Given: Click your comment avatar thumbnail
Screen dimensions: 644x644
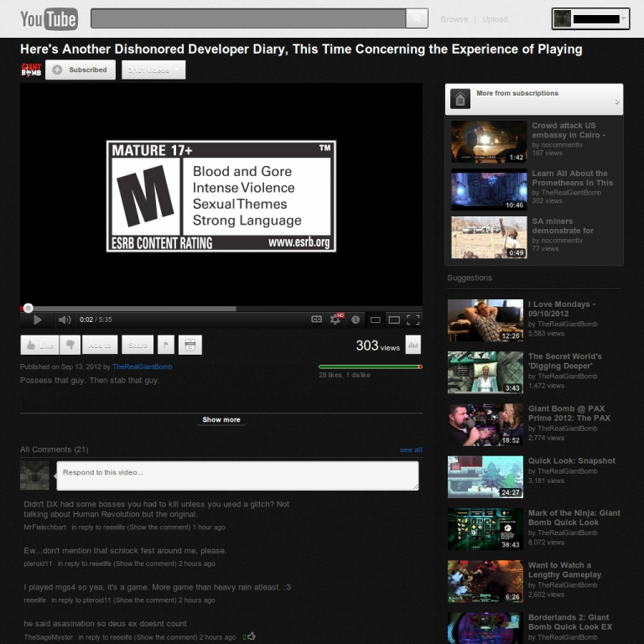Looking at the screenshot, I should coord(35,475).
